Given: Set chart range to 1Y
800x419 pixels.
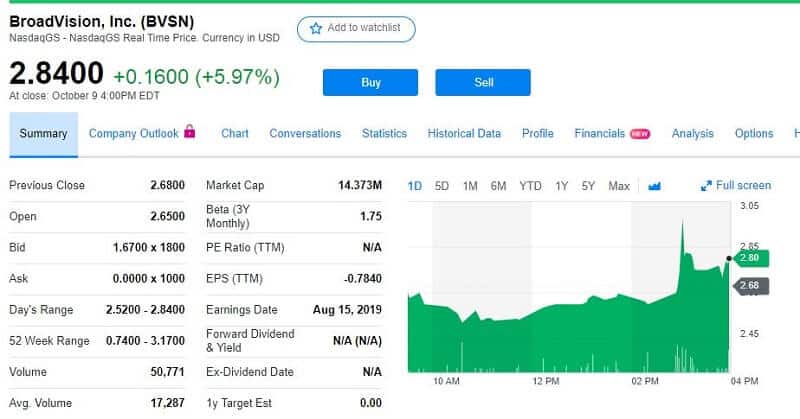Looking at the screenshot, I should [x=562, y=186].
